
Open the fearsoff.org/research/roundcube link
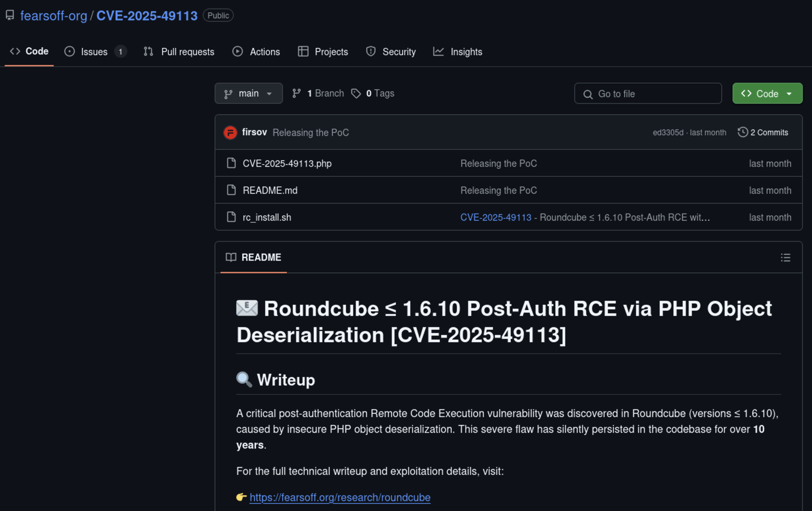340,497
